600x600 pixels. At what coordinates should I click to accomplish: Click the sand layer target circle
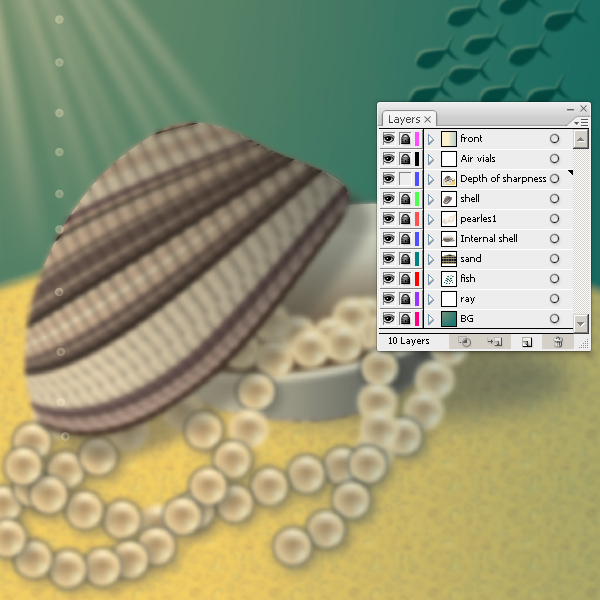pyautogui.click(x=554, y=259)
